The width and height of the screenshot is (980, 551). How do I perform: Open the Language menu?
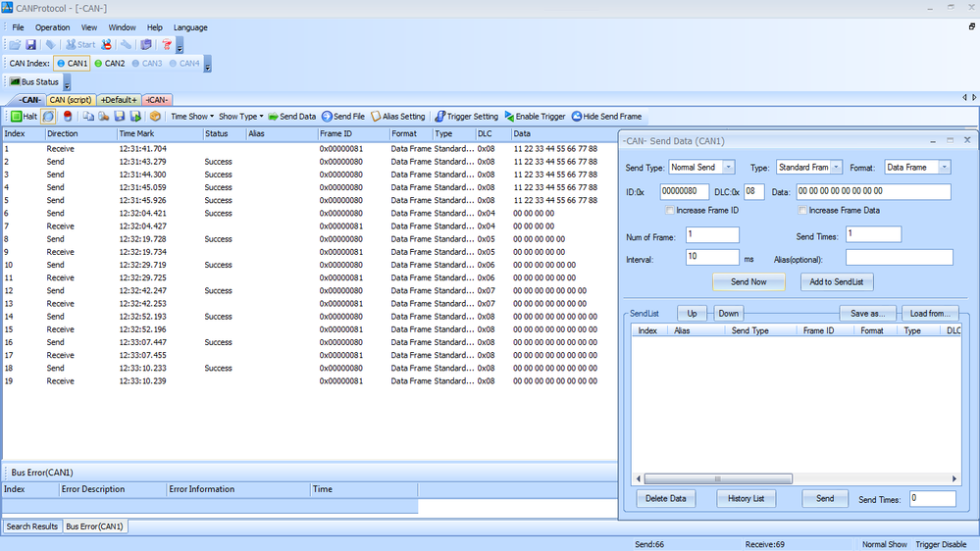(x=190, y=27)
